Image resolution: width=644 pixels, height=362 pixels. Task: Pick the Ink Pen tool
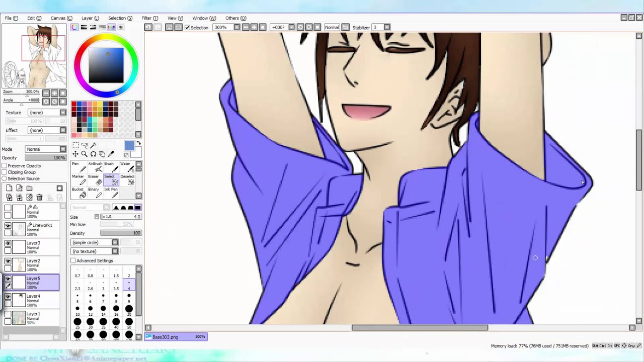(111, 193)
